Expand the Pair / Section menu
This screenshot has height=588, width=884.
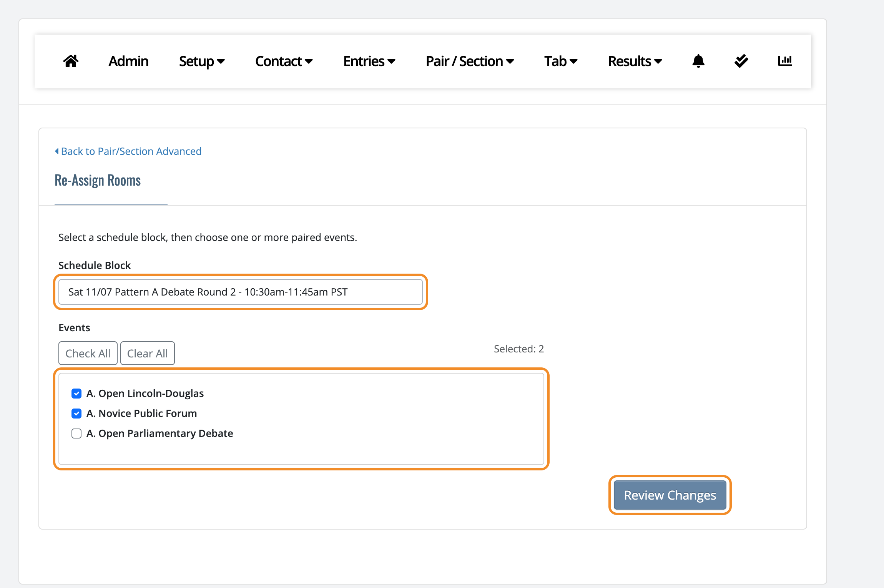pos(470,61)
